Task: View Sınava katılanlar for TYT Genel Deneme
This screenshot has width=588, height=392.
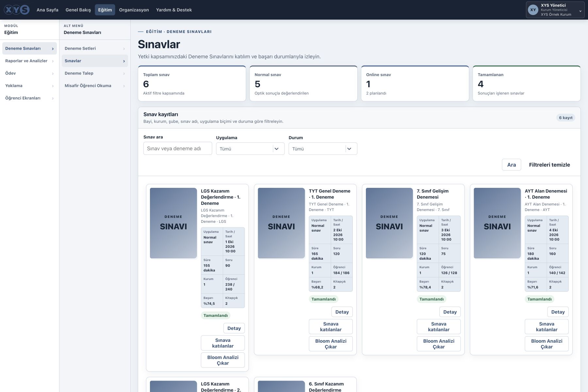Action: [331, 327]
